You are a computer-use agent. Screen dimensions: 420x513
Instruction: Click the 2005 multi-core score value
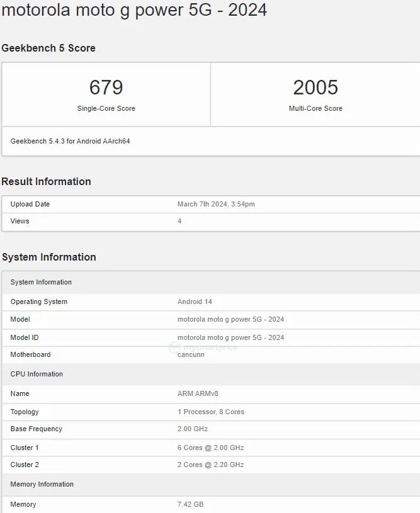pos(315,87)
